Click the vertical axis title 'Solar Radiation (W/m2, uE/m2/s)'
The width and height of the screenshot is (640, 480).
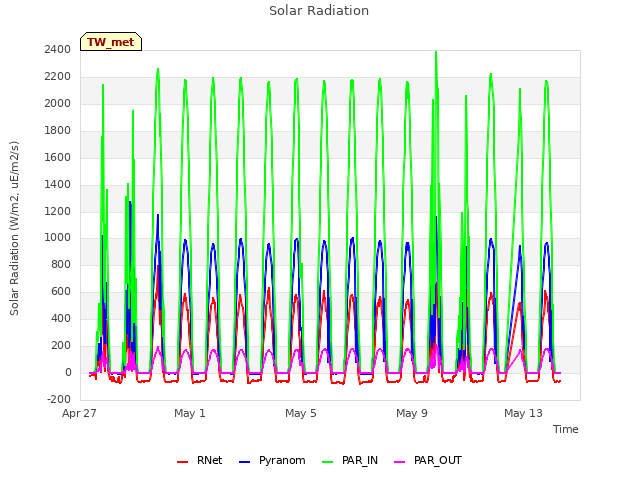14,228
